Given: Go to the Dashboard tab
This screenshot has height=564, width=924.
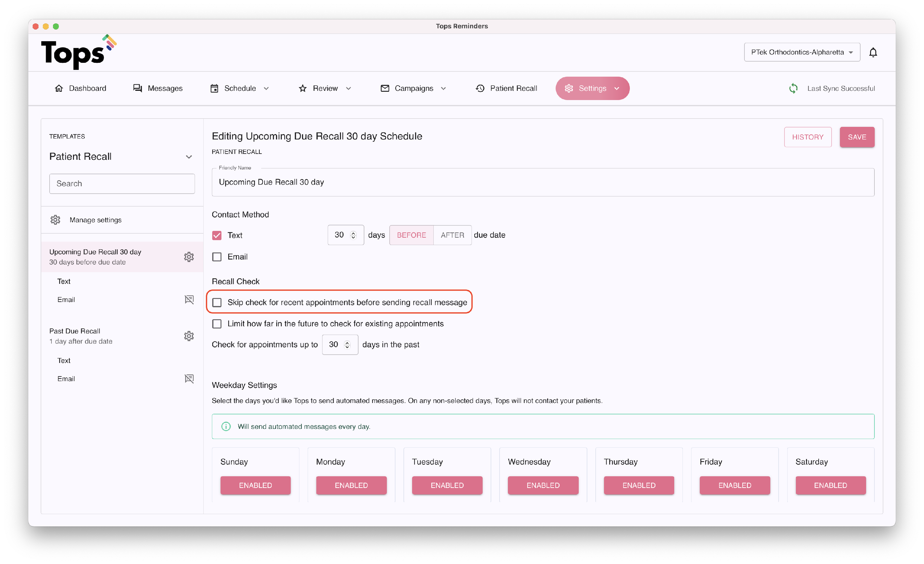Looking at the screenshot, I should [81, 88].
